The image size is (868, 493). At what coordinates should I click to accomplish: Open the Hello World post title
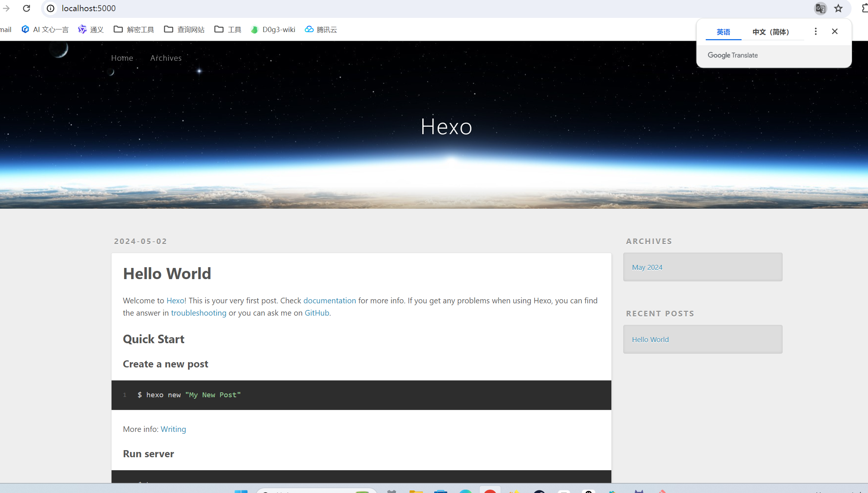(x=167, y=274)
